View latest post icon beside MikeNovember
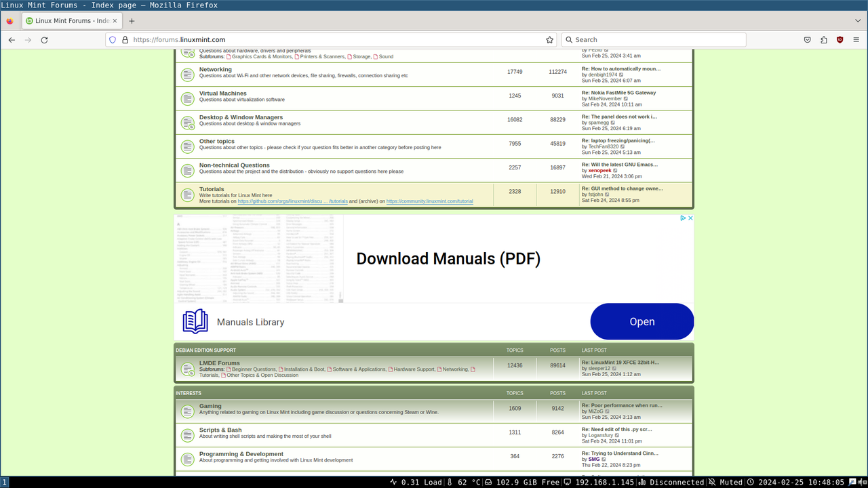This screenshot has height=488, width=868. point(626,98)
